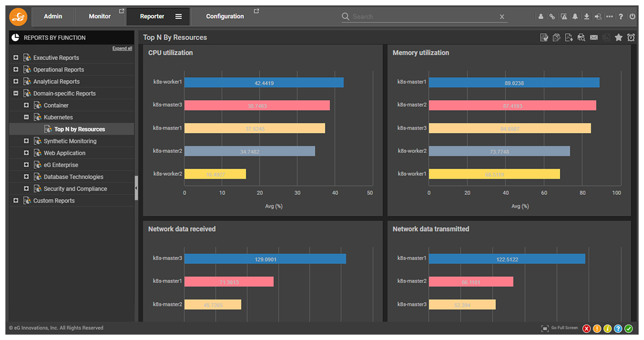The image size is (644, 340).
Task: Expand the Database Technologies node
Action: pyautogui.click(x=26, y=176)
